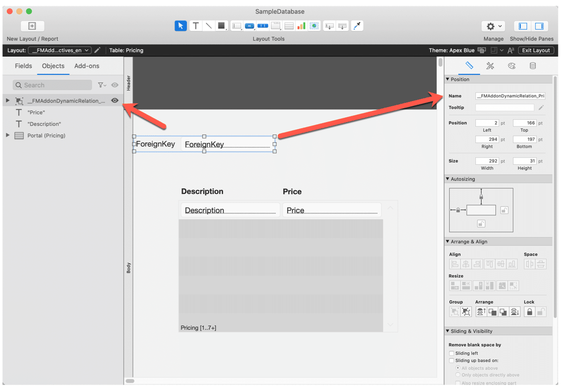Click the Exit Layout button
This screenshot has width=562, height=392.
point(536,50)
